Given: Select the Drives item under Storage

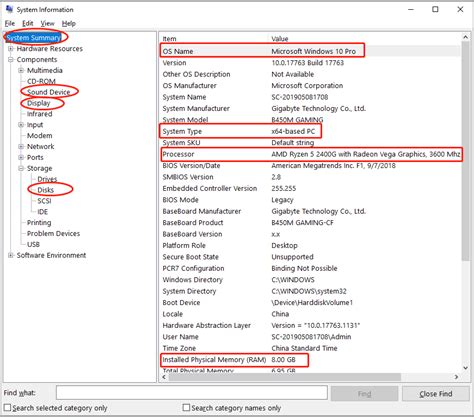Looking at the screenshot, I should (x=47, y=179).
